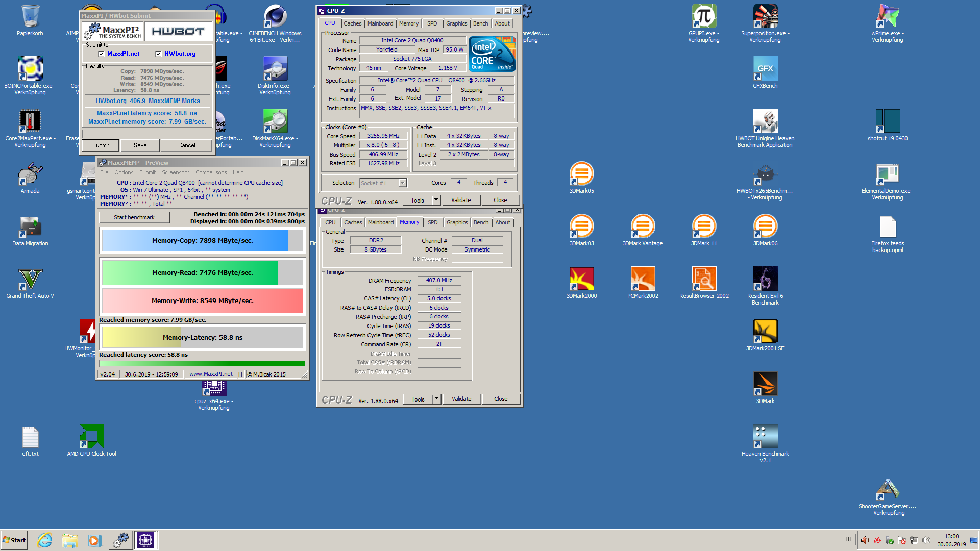Viewport: 980px width, 551px height.
Task: Open the Papierkorb recycle bin icon
Action: [30, 20]
